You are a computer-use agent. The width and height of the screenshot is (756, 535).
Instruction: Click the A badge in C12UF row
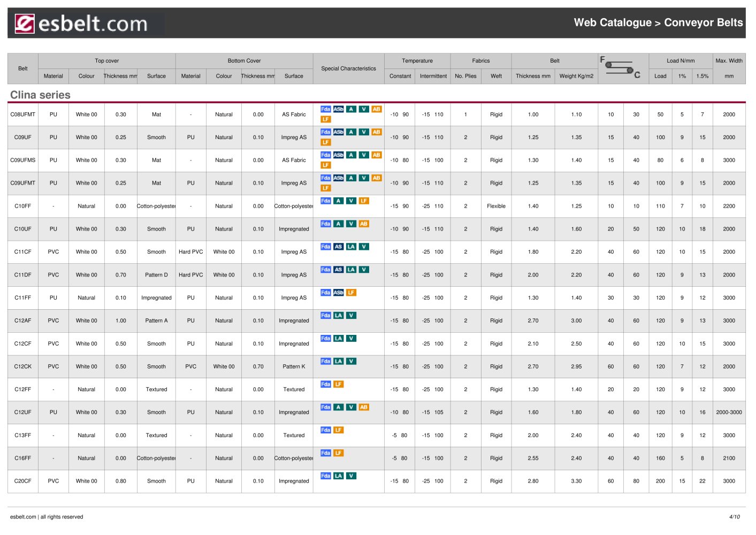(x=338, y=407)
